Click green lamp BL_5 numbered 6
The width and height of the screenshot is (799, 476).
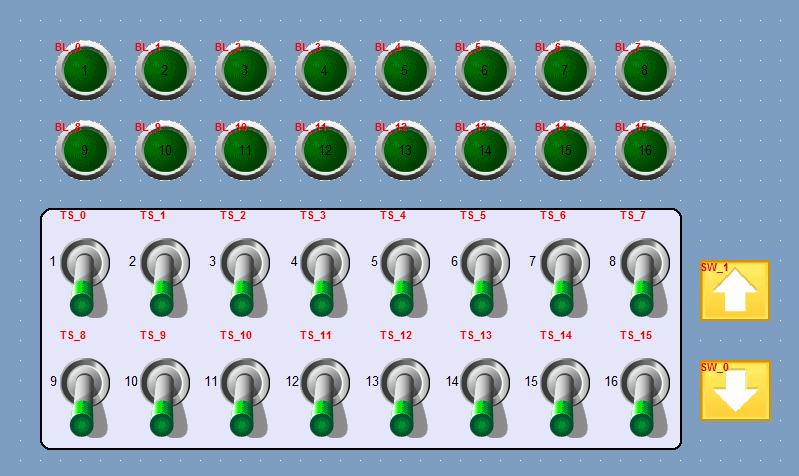(x=485, y=70)
